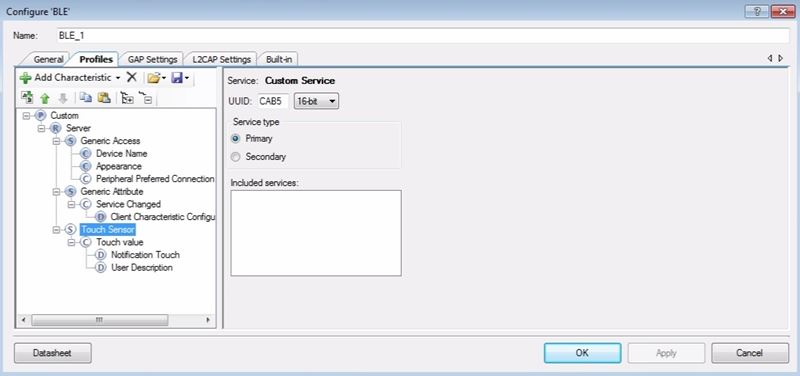Click the C icon beside Appearance
Image resolution: width=800 pixels, height=376 pixels.
pyautogui.click(x=86, y=166)
